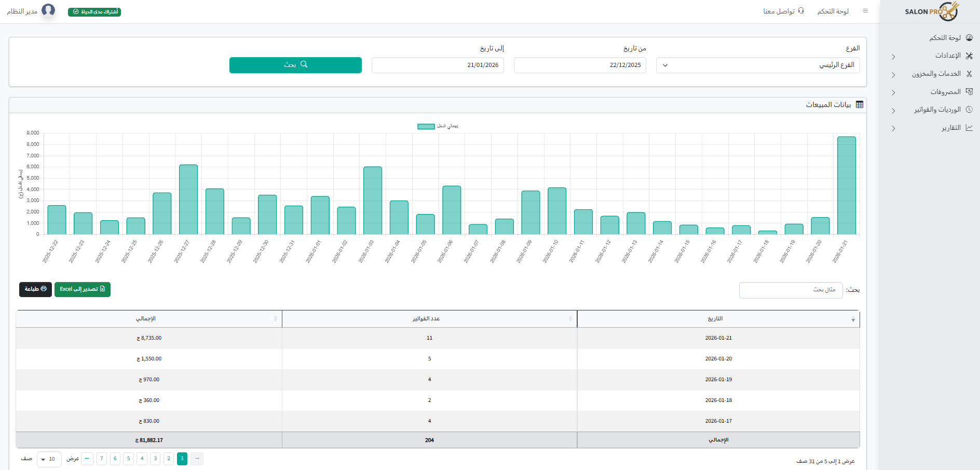Expand the التقارير sidebar section chevron
980x470 pixels.
click(894, 128)
